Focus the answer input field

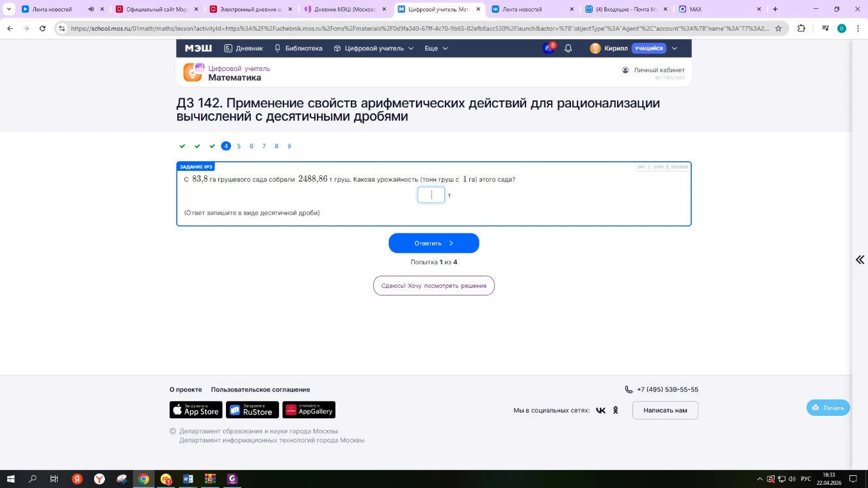[431, 195]
